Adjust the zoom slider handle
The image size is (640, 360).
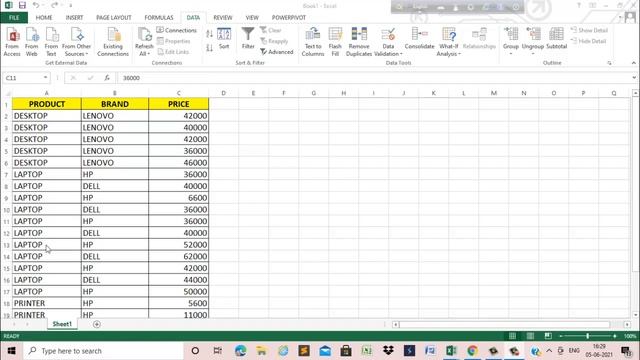pos(588,336)
